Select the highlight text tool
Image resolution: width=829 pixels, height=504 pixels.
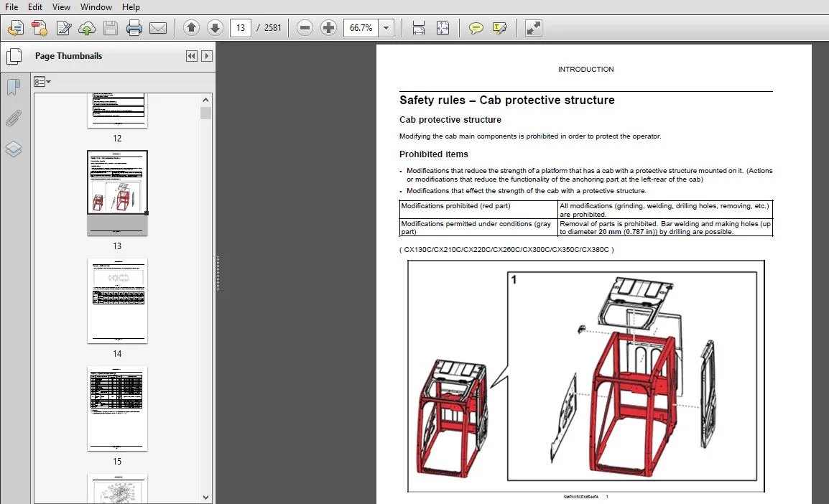click(499, 27)
